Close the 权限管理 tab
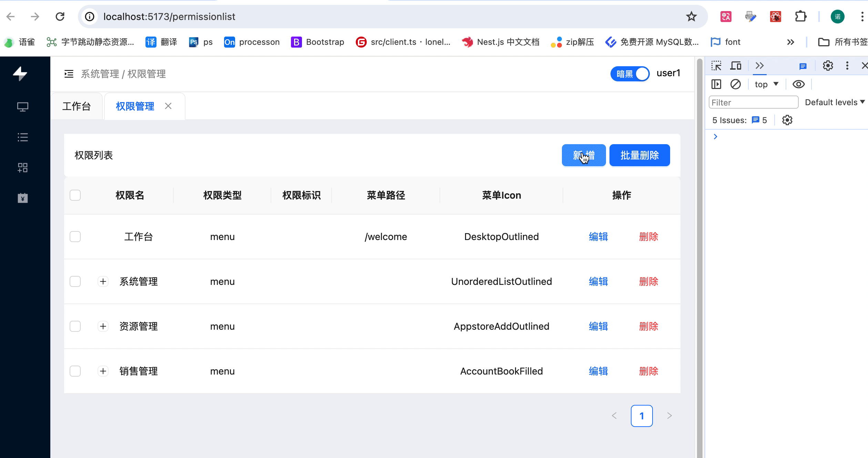Image resolution: width=868 pixels, height=458 pixels. [168, 106]
